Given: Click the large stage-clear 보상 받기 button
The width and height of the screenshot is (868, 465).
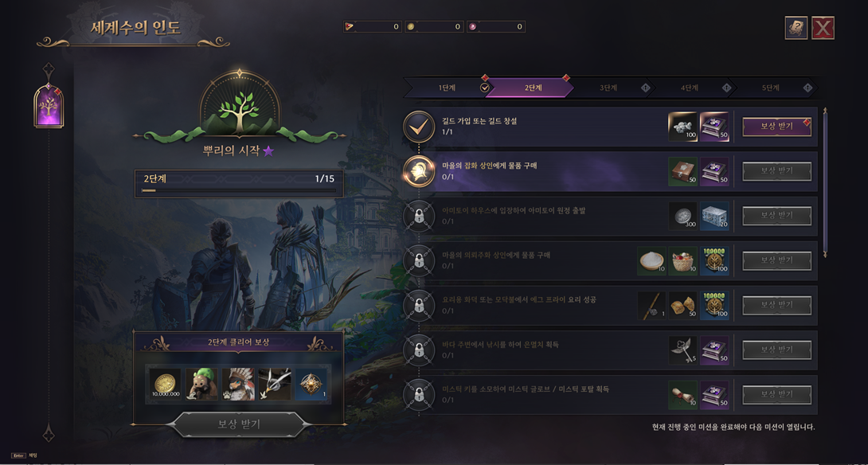Looking at the screenshot, I should (239, 424).
